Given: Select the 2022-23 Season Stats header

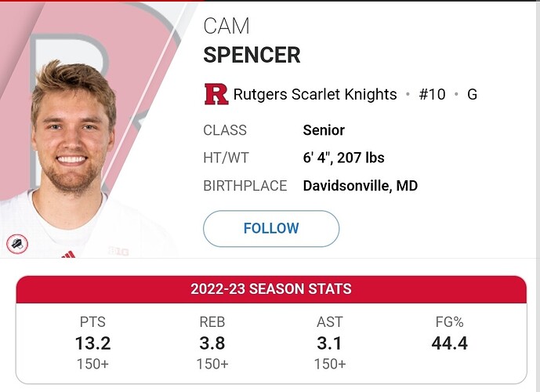Looking at the screenshot, I should coord(270,289).
